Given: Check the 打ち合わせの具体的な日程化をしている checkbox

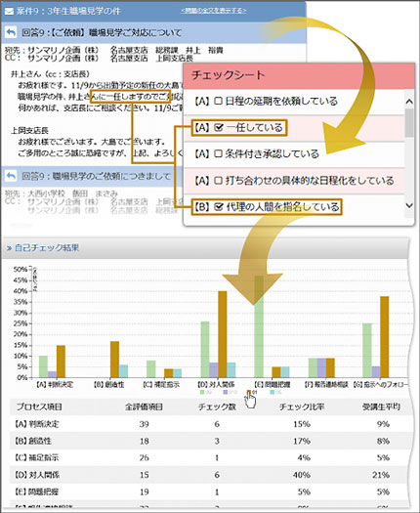Looking at the screenshot, I should point(218,180).
